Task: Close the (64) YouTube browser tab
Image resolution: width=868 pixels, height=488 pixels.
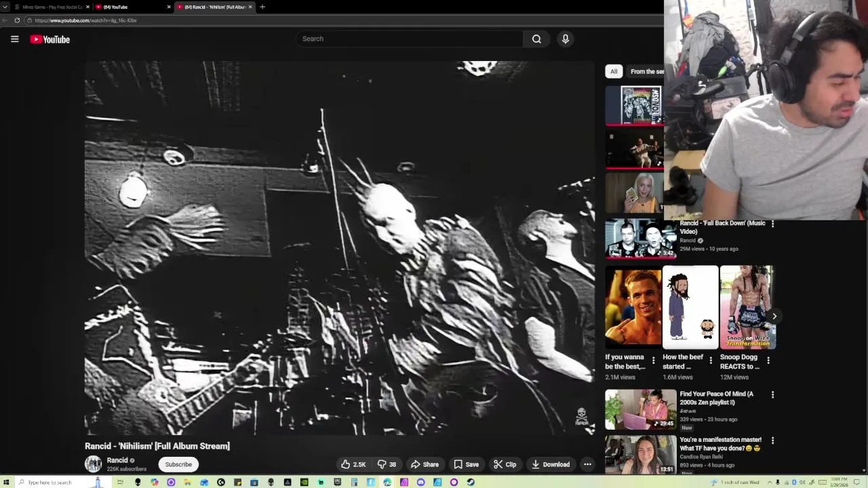Action: click(x=169, y=7)
